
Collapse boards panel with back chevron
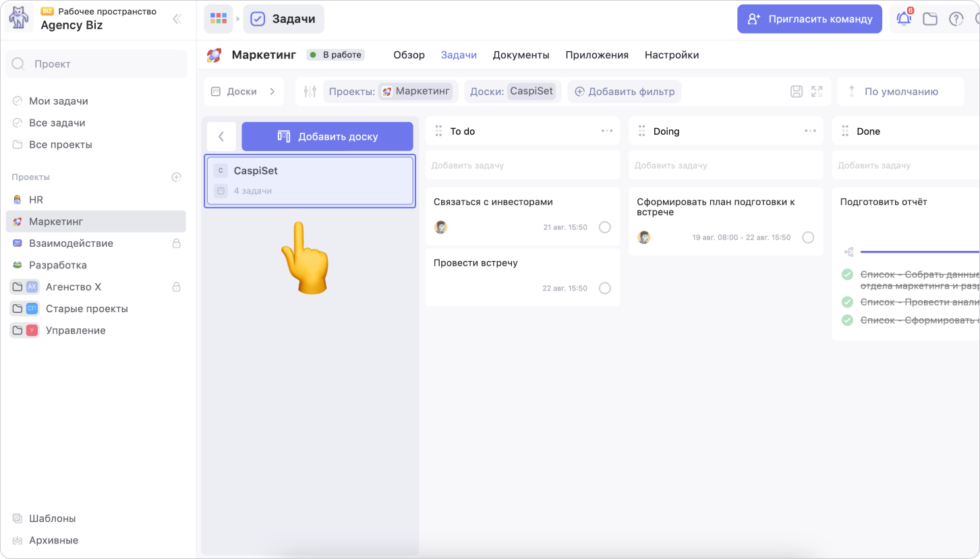pyautogui.click(x=221, y=136)
